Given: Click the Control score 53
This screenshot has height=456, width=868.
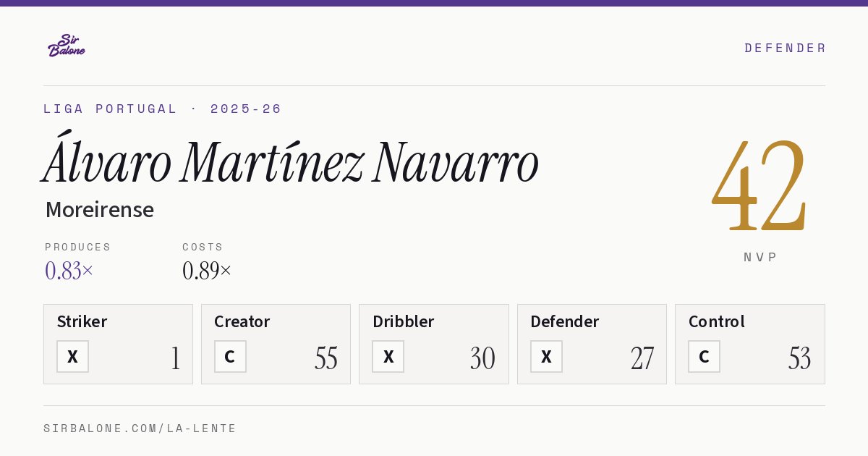Looking at the screenshot, I should tap(800, 358).
